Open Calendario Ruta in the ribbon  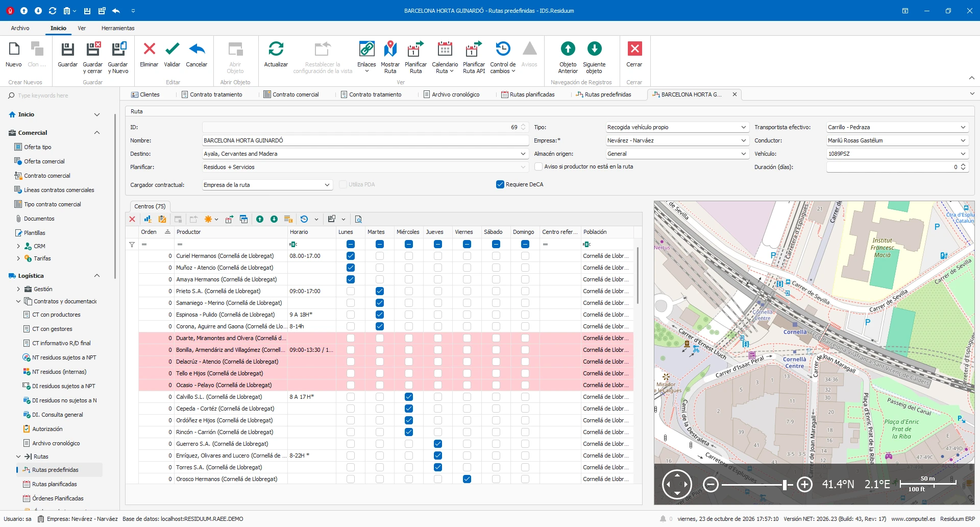point(445,57)
